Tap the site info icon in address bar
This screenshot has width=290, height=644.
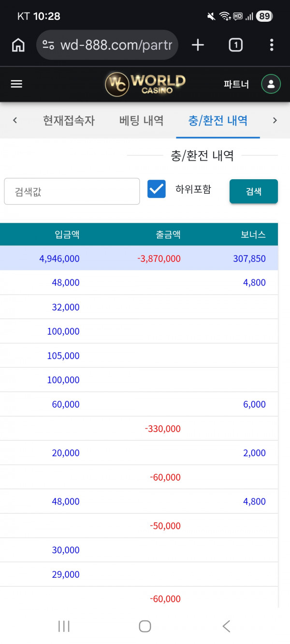(x=48, y=45)
